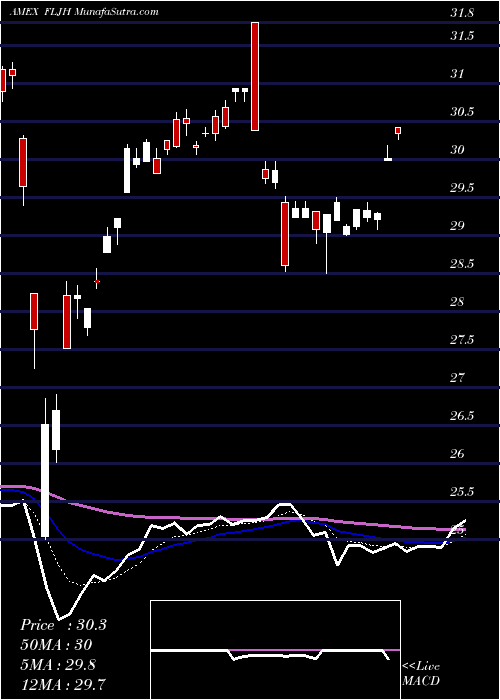
Task: Click the 31.5 price axis label
Action: (x=462, y=36)
